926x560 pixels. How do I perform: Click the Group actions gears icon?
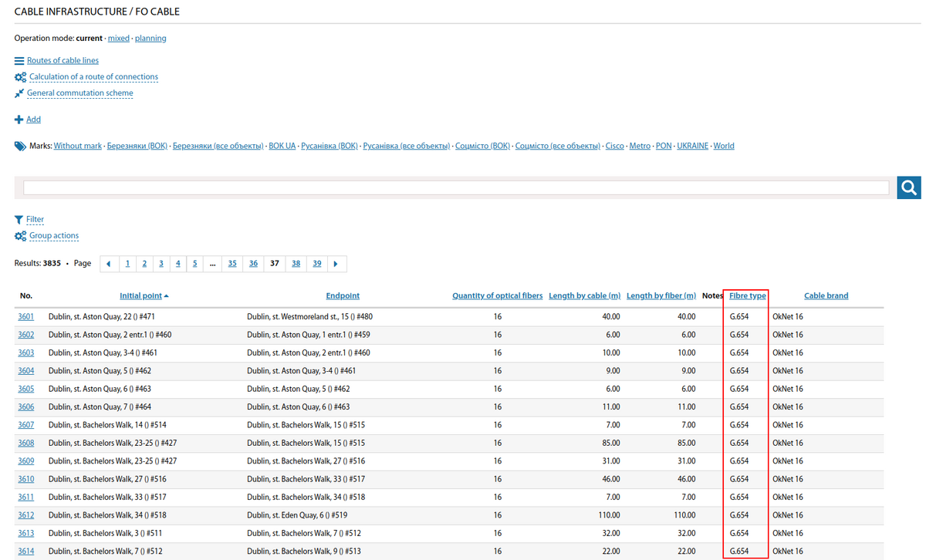tap(20, 236)
